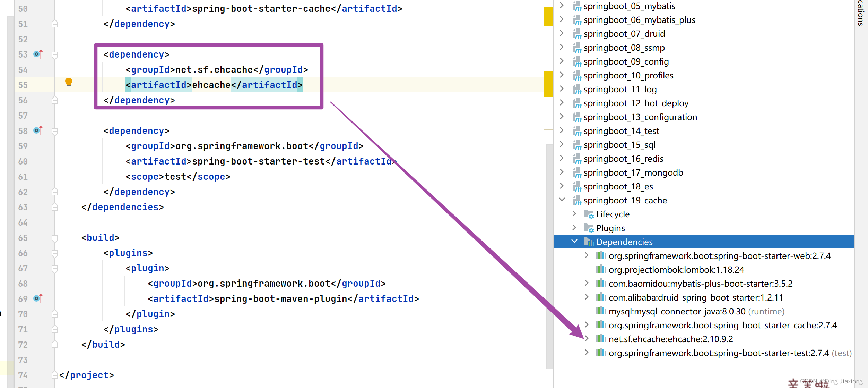Click library icon of lombok dependency
This screenshot has width=868, height=388.
601,270
